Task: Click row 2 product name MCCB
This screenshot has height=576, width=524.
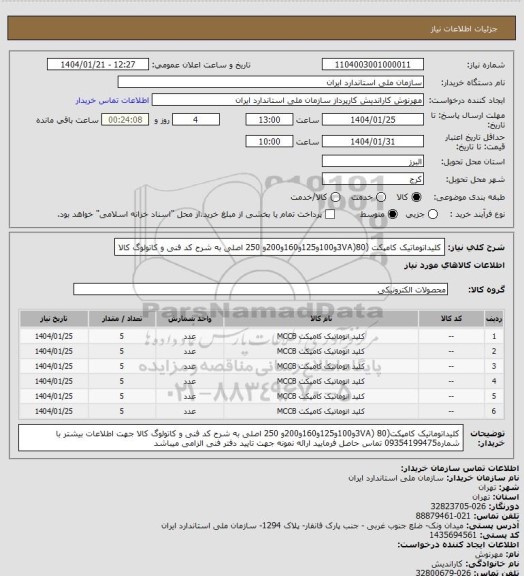Action: coord(321,352)
